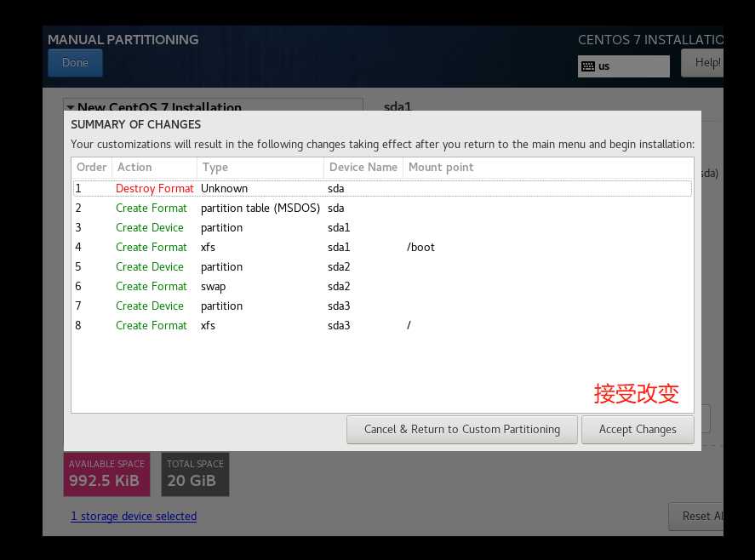Click the TOTAL SPACE 20 GiB box
Viewport: 755px width, 560px height.
click(x=195, y=474)
